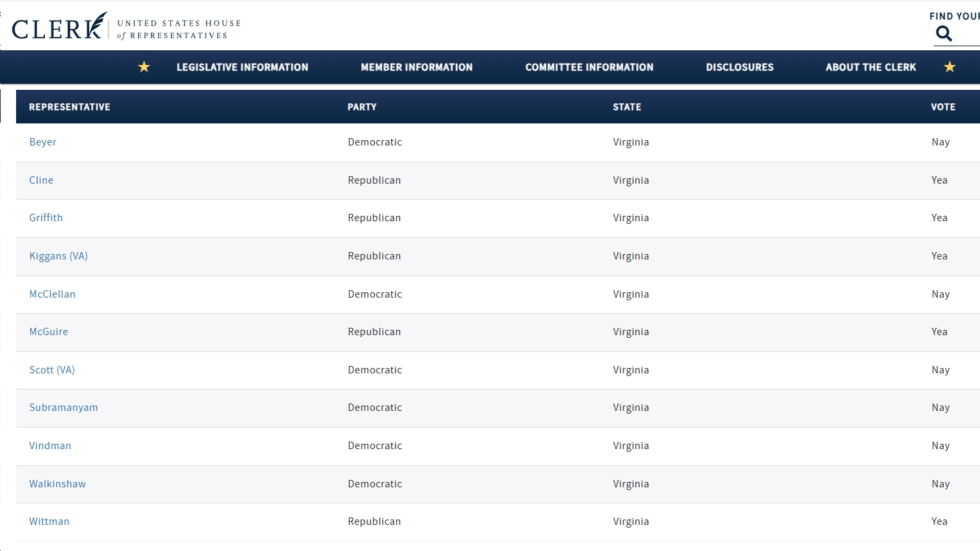
Task: Click Wittman's representative link
Action: pyautogui.click(x=49, y=521)
